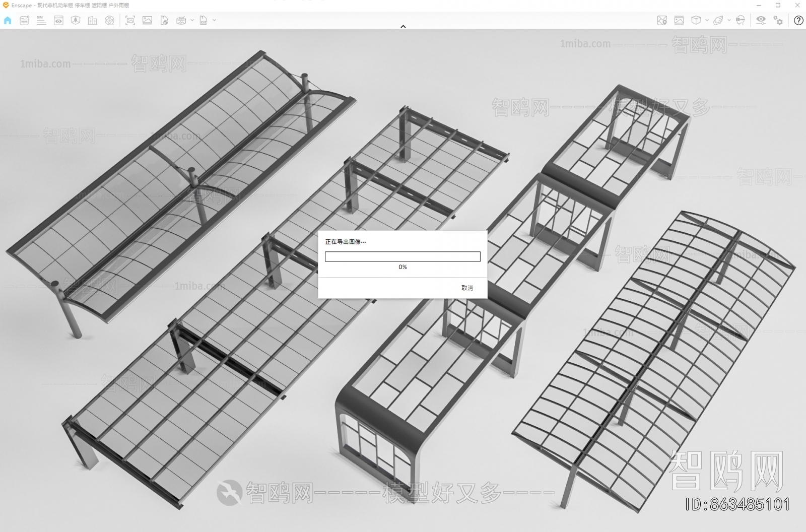The height and width of the screenshot is (532, 806).
Task: Expand the cube projection mode dropdown
Action: point(707,21)
